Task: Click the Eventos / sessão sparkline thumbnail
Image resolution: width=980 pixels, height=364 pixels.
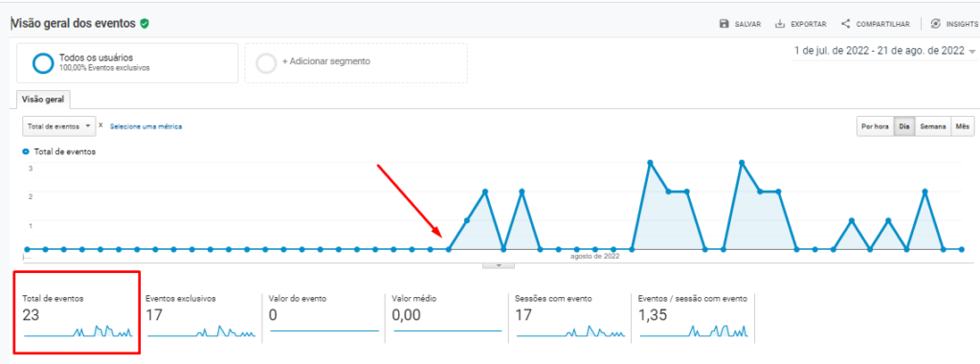Action: click(694, 331)
